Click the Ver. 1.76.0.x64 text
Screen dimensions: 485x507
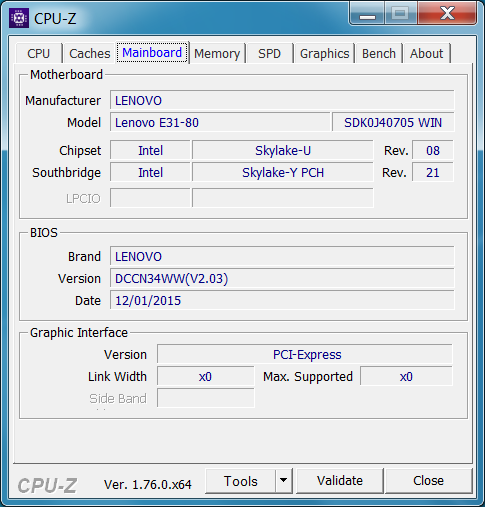(x=148, y=484)
